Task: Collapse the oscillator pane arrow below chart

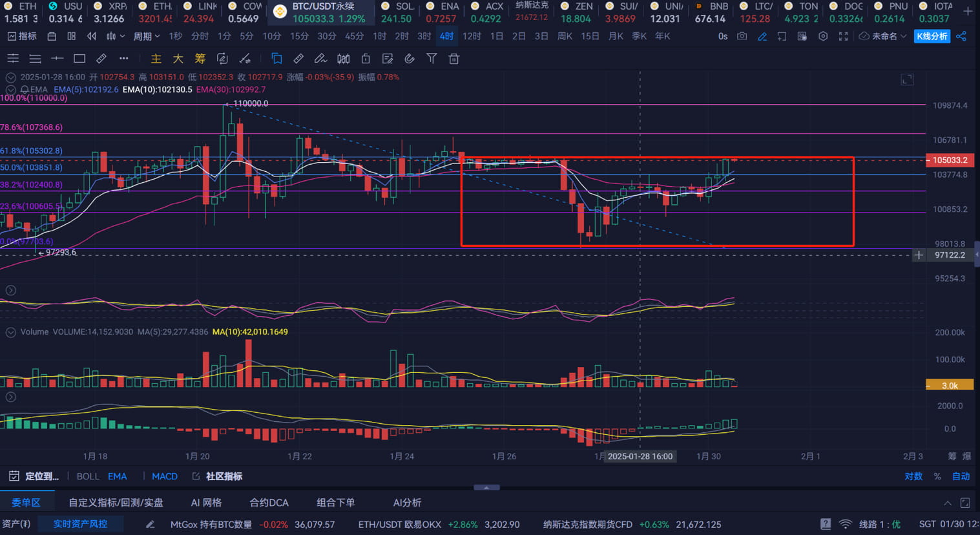Action: pos(10,290)
